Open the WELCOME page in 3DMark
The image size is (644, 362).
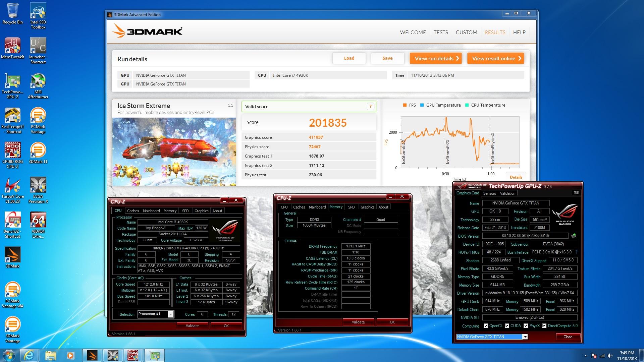pyautogui.click(x=413, y=33)
